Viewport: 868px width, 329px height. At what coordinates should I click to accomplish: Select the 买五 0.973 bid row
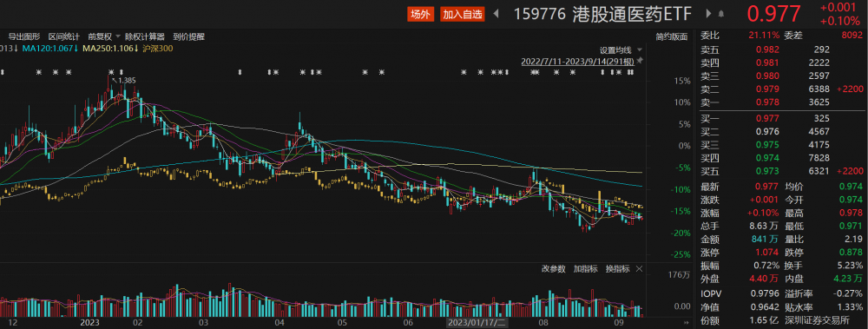point(782,172)
